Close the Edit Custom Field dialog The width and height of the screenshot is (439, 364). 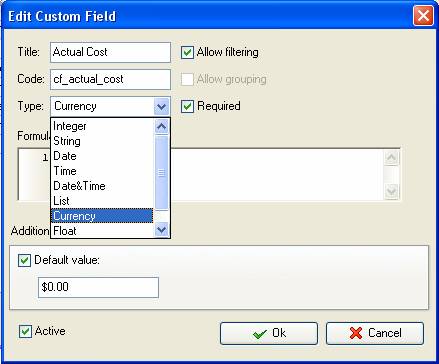423,16
